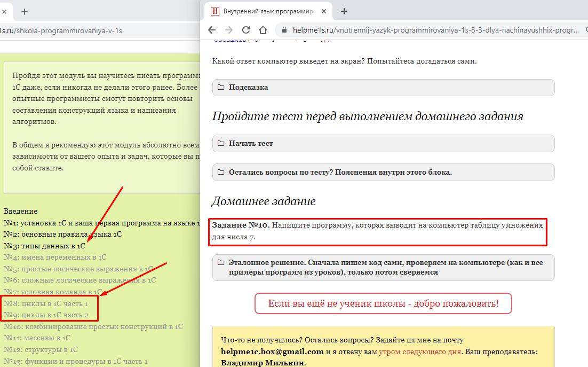Screen dimensions: 588x367
Task: Expand the 'Эталонное решение' block
Action: coord(383,268)
